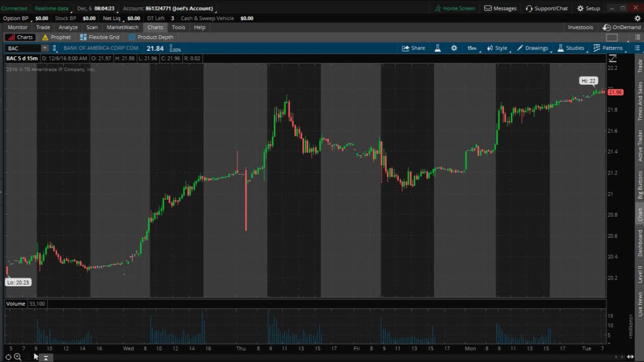Open the Patterns dropdown
Screen dimensions: 644x362
[x=608, y=48]
